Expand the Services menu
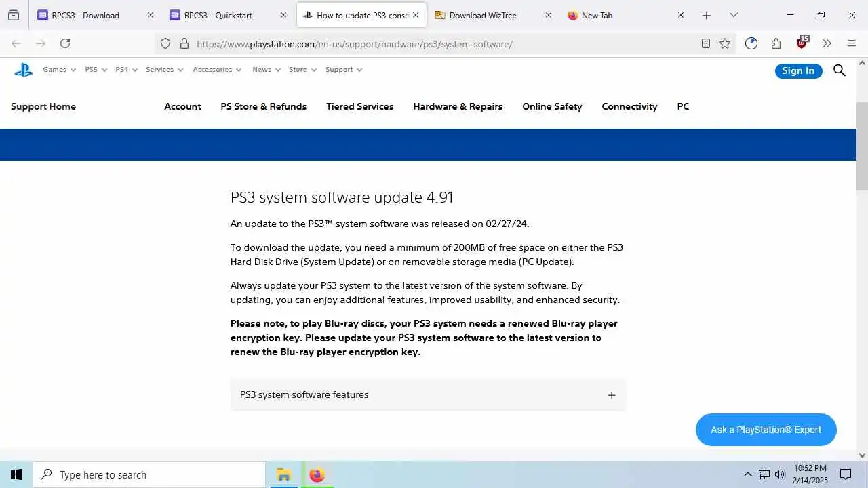The width and height of the screenshot is (868, 488). (x=165, y=70)
